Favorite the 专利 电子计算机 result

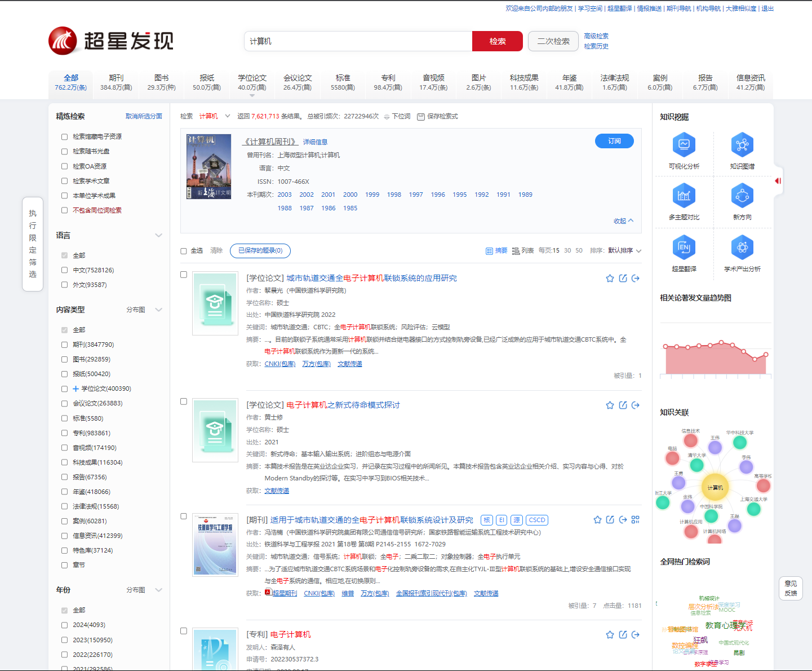tap(610, 635)
